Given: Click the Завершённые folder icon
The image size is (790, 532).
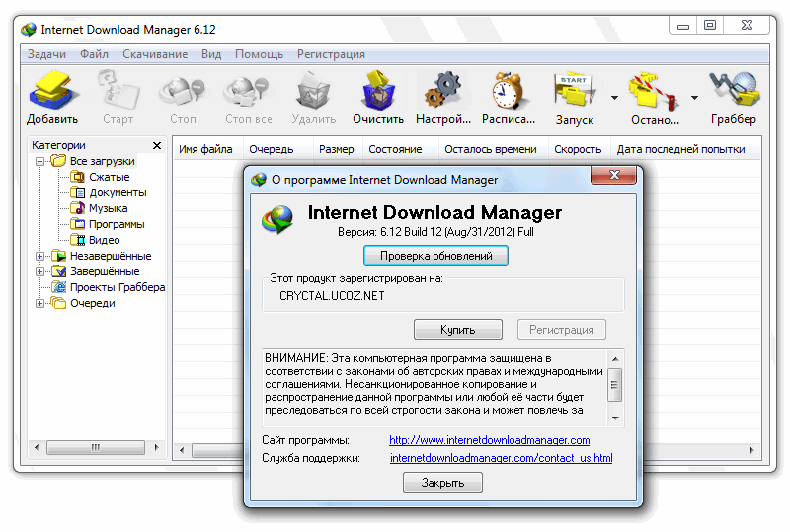Looking at the screenshot, I should pyautogui.click(x=59, y=271).
